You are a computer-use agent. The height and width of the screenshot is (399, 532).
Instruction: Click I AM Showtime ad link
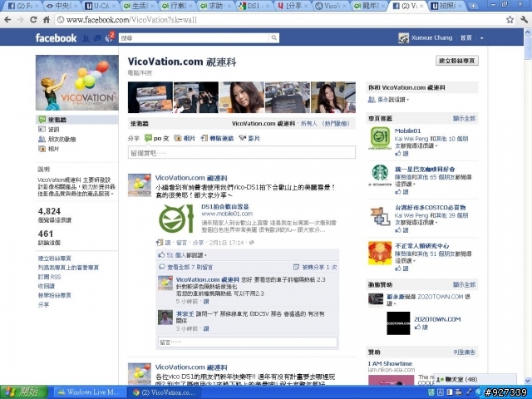(x=390, y=363)
